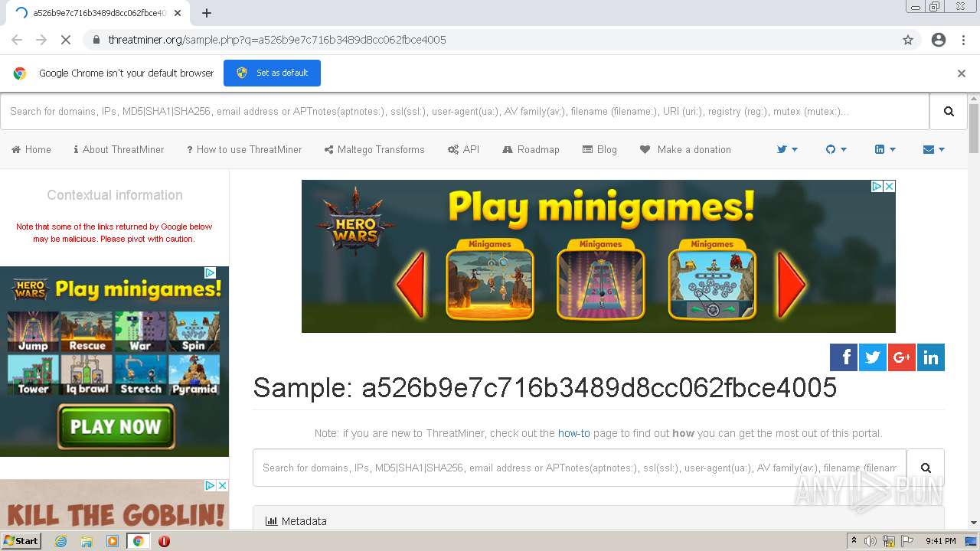
Task: Click the lower search magnifier button
Action: [926, 468]
